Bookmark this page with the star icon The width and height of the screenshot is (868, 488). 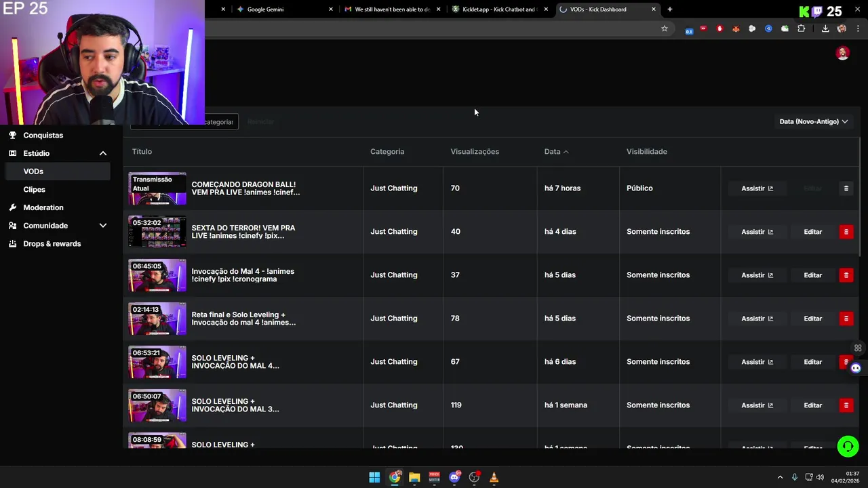(x=665, y=28)
